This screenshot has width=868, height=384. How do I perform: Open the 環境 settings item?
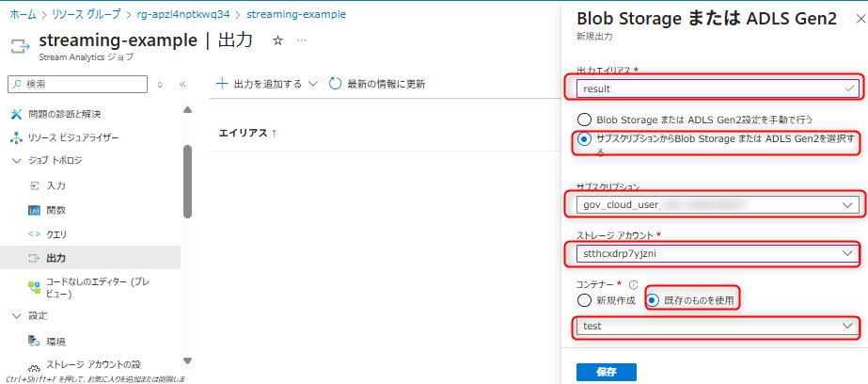55,341
